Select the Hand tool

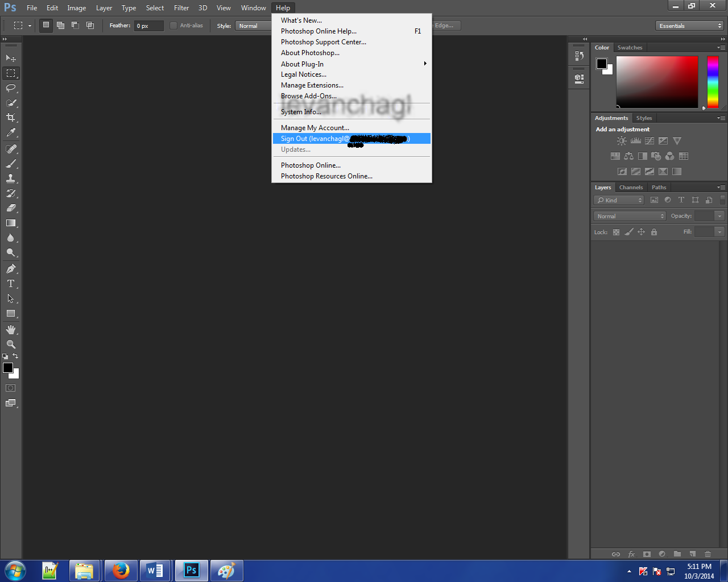pyautogui.click(x=11, y=330)
